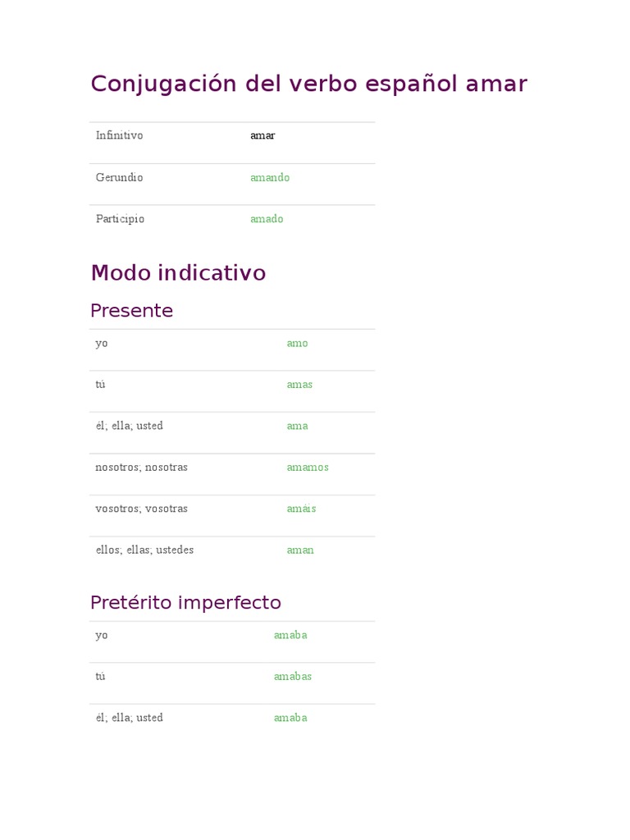Select the conjugation link 'amas'
The image size is (630, 840).
coord(299,385)
